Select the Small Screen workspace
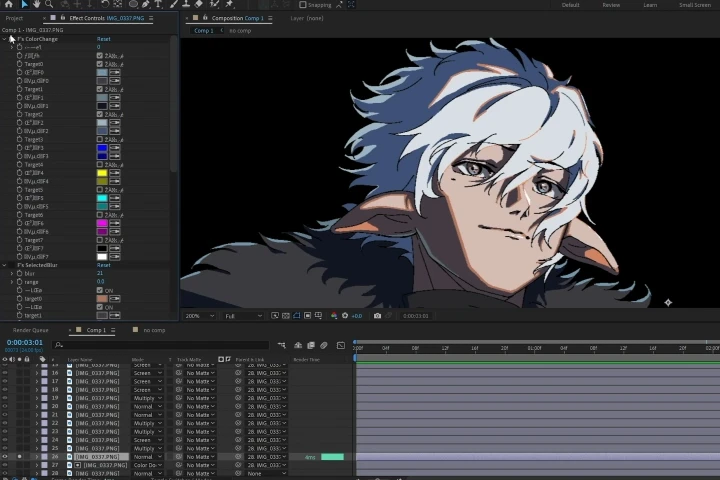The height and width of the screenshot is (480, 720). [x=695, y=5]
